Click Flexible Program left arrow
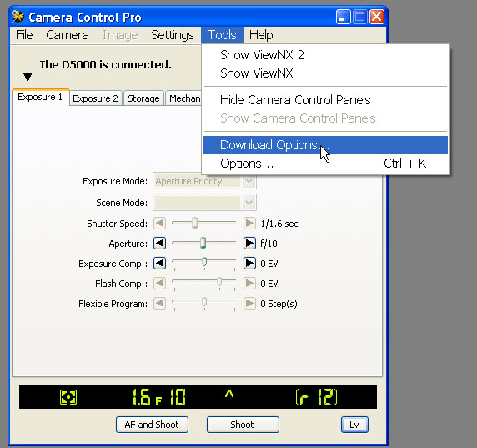Image resolution: width=477 pixels, height=448 pixels. tap(159, 304)
